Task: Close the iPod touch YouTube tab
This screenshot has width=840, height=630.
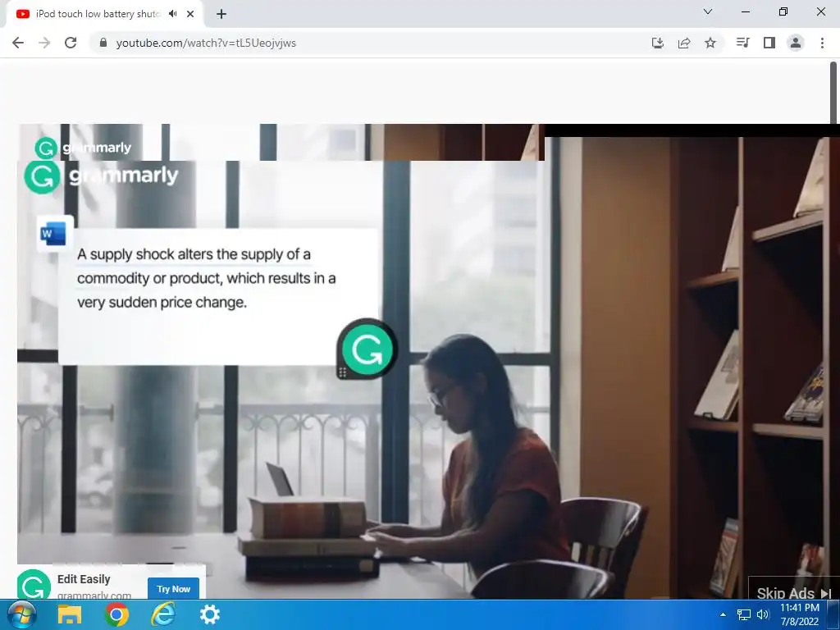Action: [190, 14]
